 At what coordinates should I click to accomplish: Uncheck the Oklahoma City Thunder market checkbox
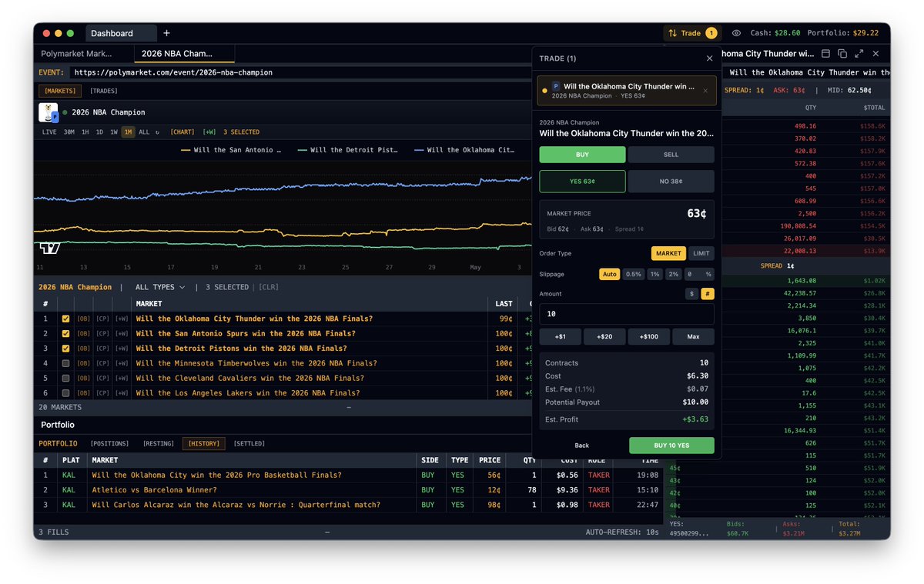pos(65,319)
